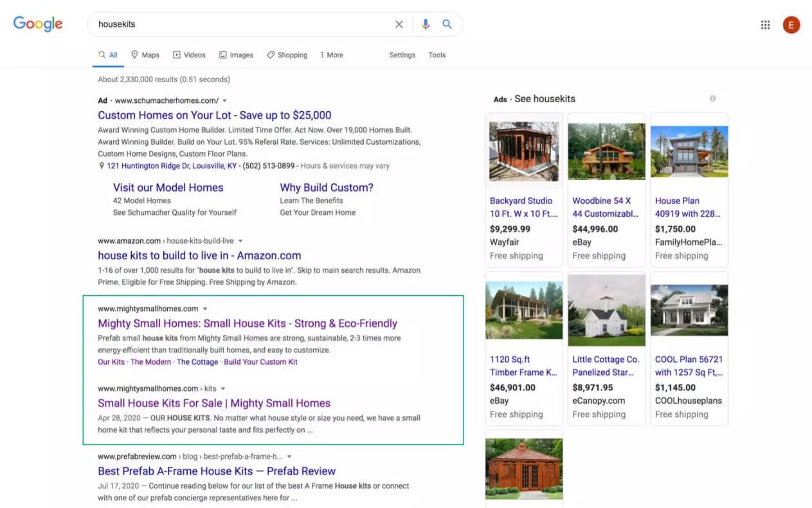The image size is (812, 508).
Task: Click the Backyard Studio product image
Action: [x=524, y=152]
